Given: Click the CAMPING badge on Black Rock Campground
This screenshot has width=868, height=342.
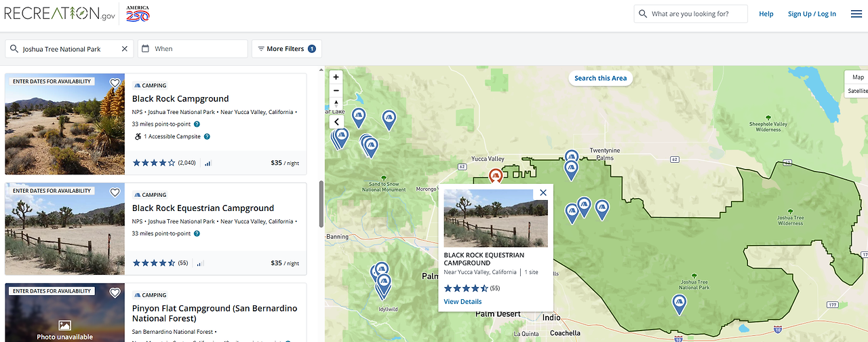Looking at the screenshot, I should [x=150, y=85].
